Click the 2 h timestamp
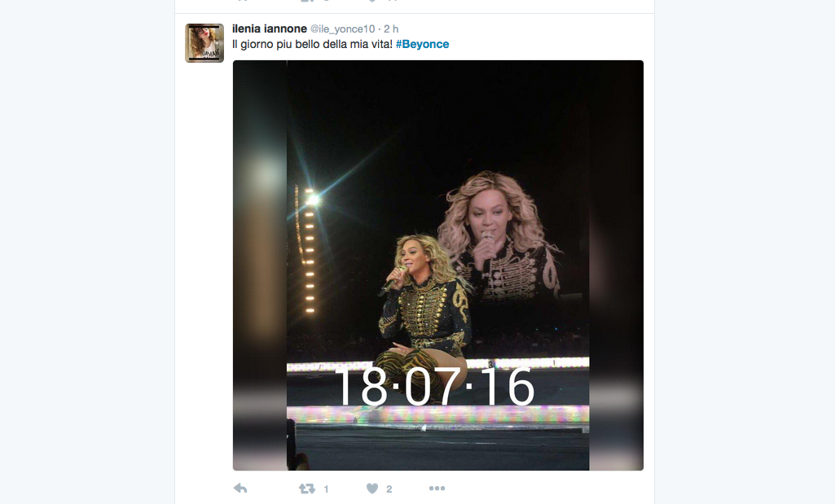835x504 pixels. [391, 28]
